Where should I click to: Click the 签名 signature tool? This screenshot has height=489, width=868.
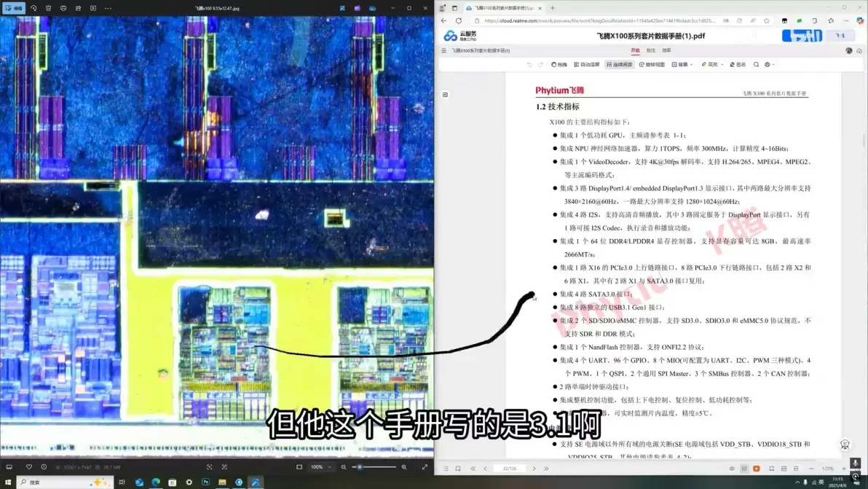click(x=738, y=65)
